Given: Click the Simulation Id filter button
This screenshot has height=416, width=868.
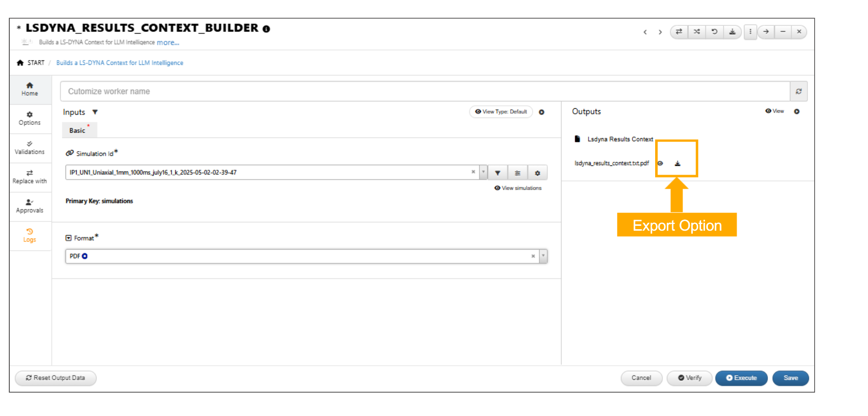Looking at the screenshot, I should (x=497, y=173).
